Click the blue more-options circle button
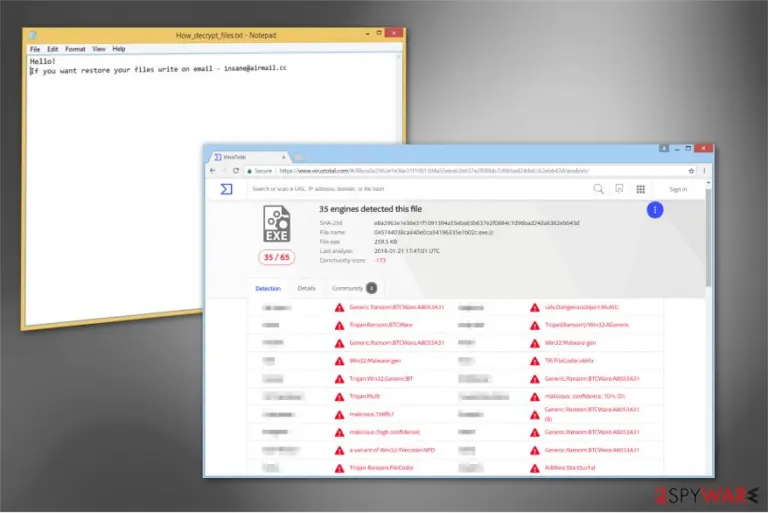Screen dimensions: 768x513 654,210
